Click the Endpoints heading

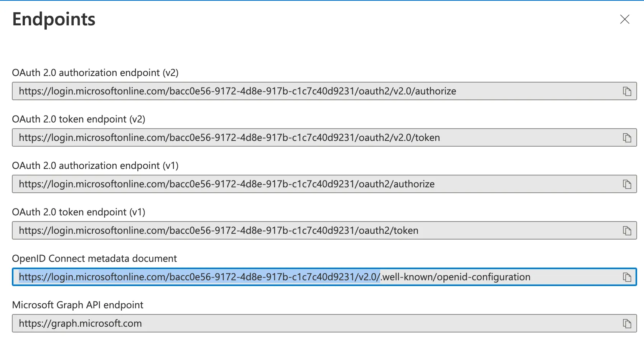[54, 19]
